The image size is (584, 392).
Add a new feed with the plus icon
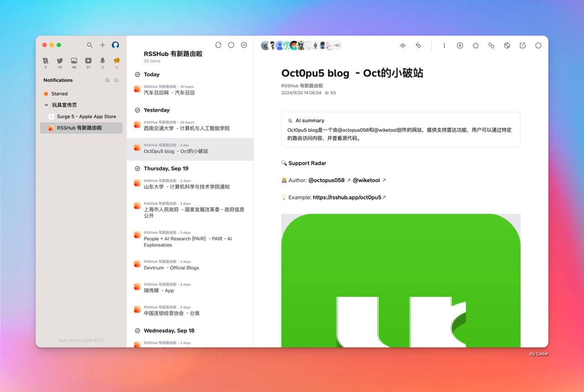coord(103,45)
